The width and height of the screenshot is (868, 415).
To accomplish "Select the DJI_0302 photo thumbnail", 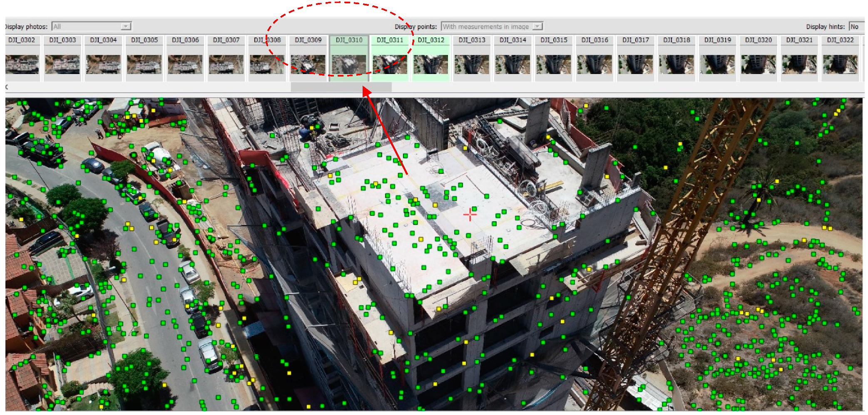I will coord(22,64).
